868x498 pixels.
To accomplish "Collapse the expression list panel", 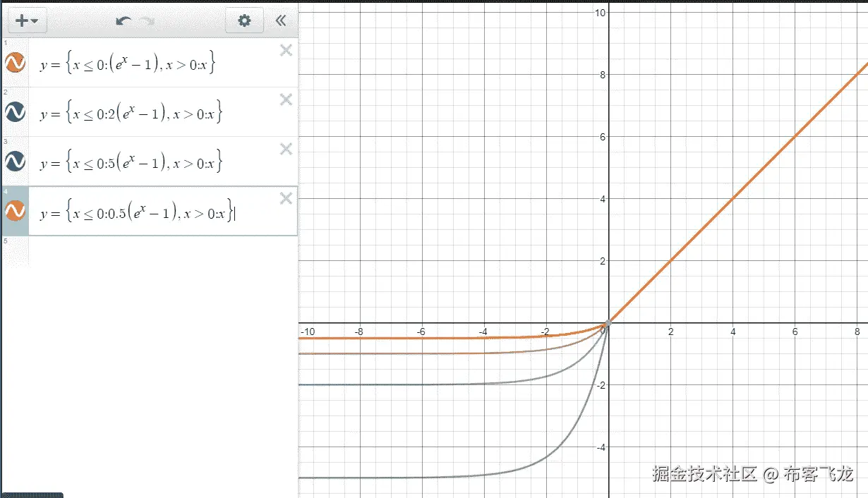I will pos(281,20).
